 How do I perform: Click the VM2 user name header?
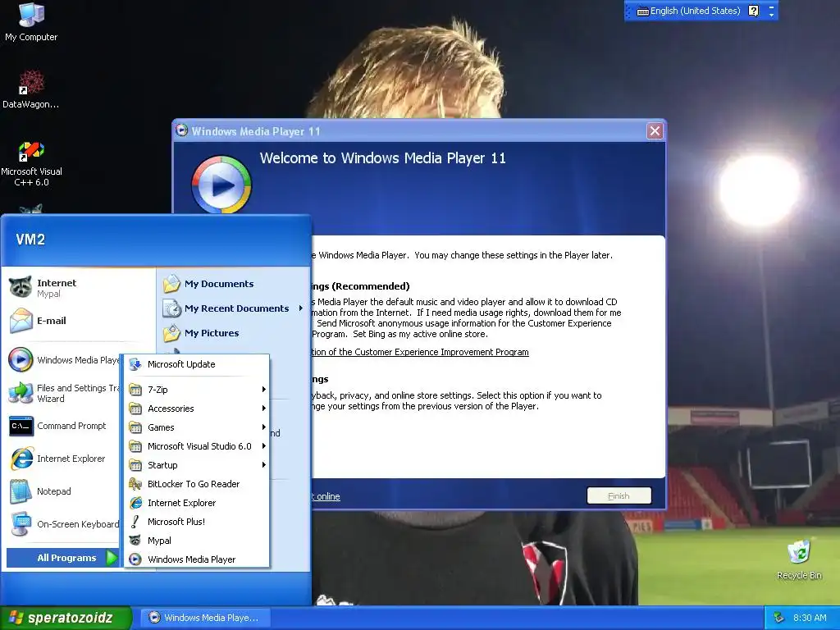30,240
